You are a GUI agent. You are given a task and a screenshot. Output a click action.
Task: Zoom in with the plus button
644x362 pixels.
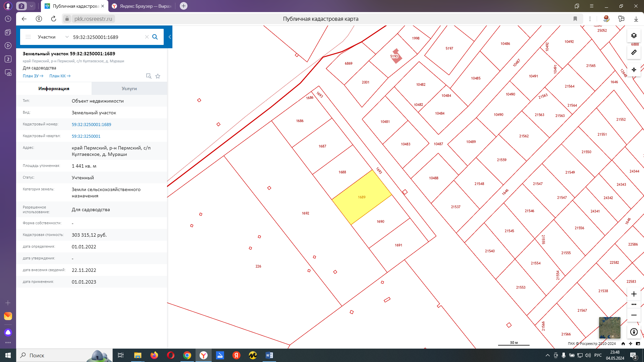click(x=634, y=294)
